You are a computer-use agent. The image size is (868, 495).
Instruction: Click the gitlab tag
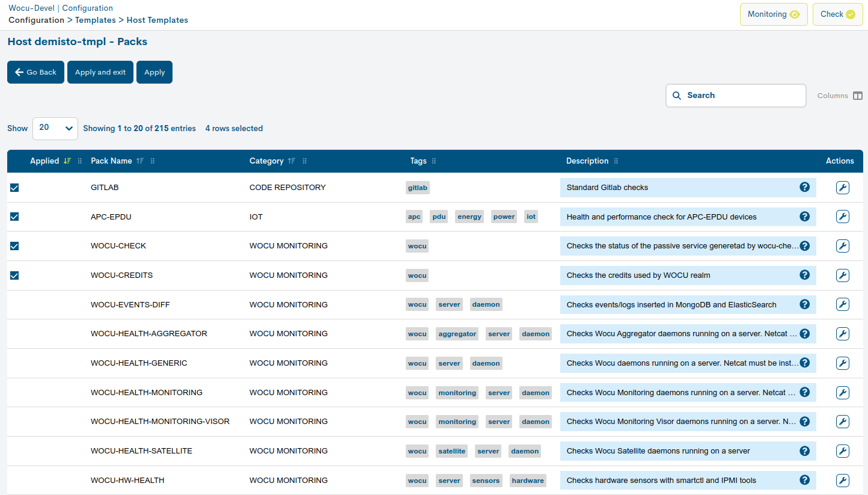(418, 188)
